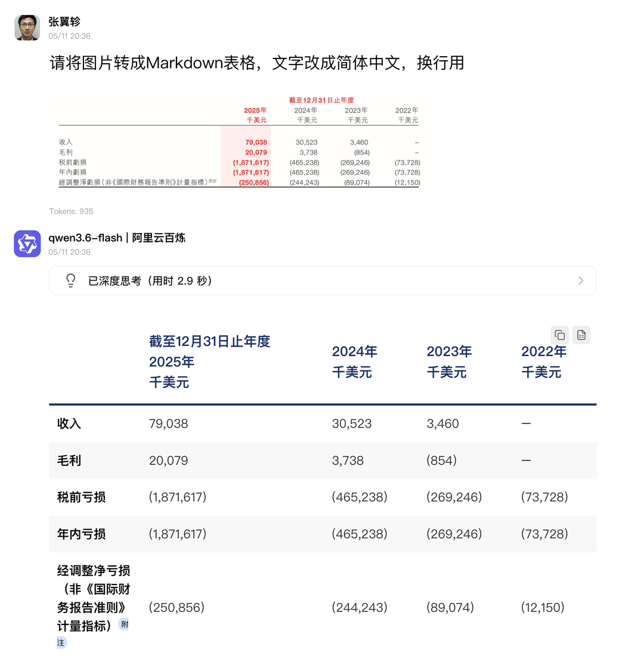Expand the 已深度思考 reasoning panel
The image size is (644, 662).
pos(323,281)
